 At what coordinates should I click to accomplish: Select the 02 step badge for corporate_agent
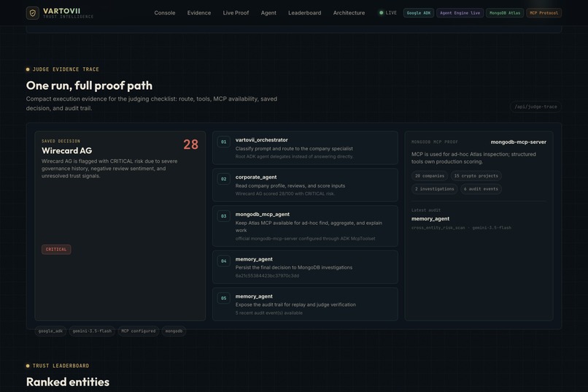tap(223, 179)
